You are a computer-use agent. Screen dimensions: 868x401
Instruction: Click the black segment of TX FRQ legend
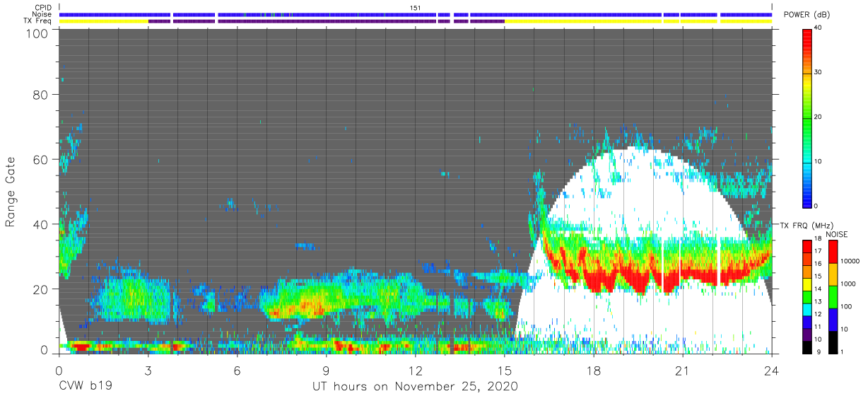(806, 348)
